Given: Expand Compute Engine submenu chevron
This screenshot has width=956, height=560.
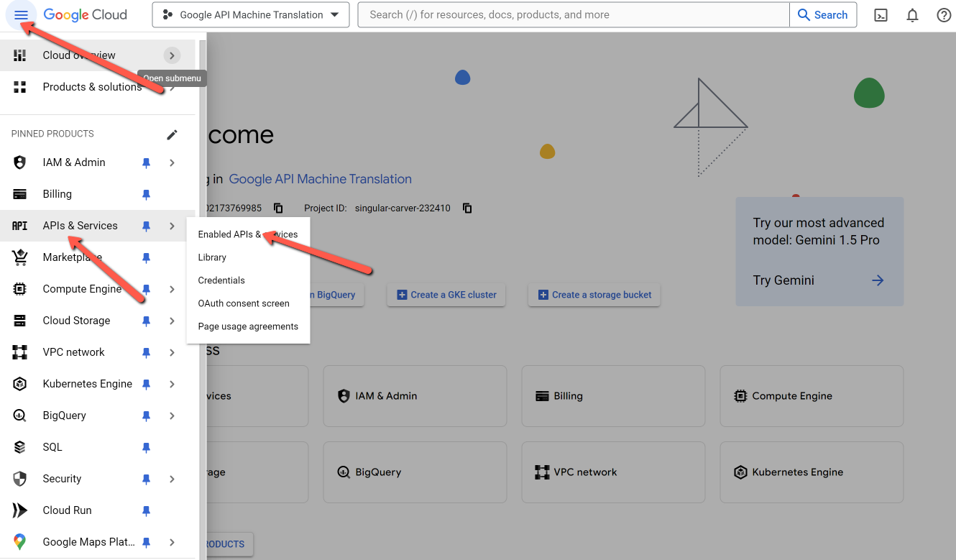Looking at the screenshot, I should (x=172, y=290).
